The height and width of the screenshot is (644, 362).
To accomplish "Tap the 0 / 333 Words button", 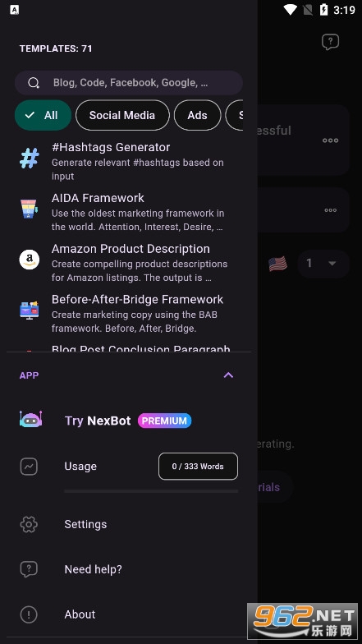I will click(199, 467).
